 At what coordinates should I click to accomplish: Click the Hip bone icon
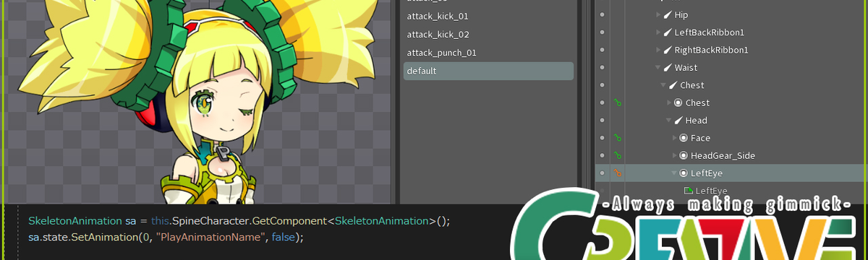click(x=668, y=15)
